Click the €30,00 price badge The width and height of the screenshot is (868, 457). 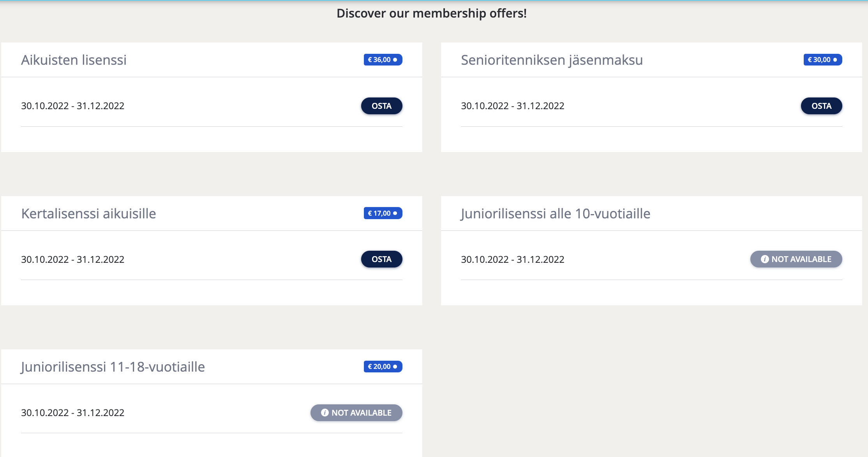pyautogui.click(x=822, y=60)
